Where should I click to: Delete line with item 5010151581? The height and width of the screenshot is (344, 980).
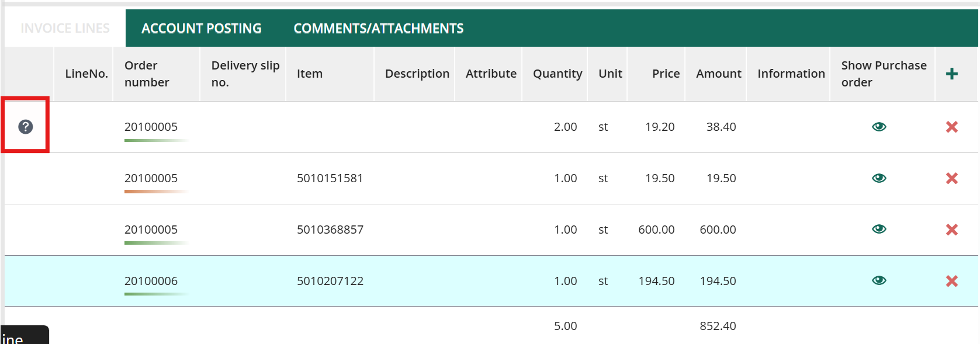pyautogui.click(x=951, y=178)
